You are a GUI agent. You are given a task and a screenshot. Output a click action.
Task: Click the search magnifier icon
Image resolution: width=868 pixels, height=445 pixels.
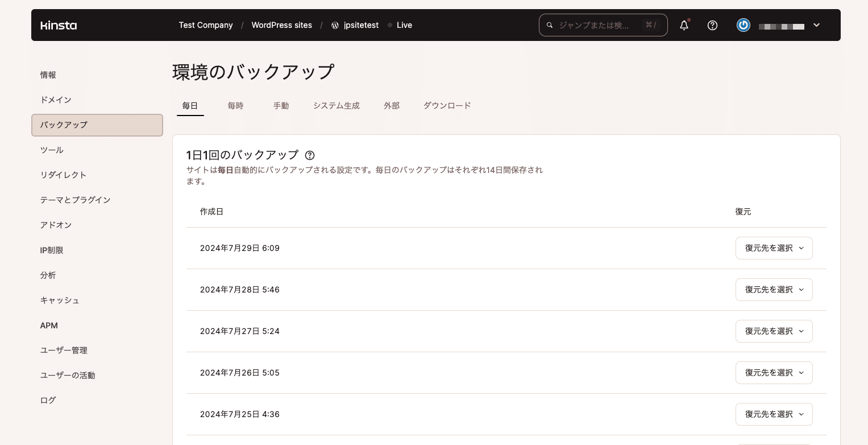click(x=549, y=25)
